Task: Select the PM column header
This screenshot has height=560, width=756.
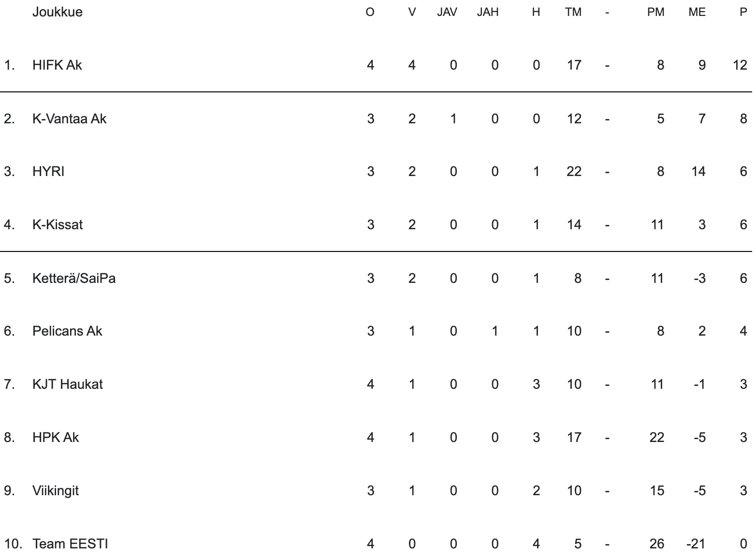Action: click(656, 12)
